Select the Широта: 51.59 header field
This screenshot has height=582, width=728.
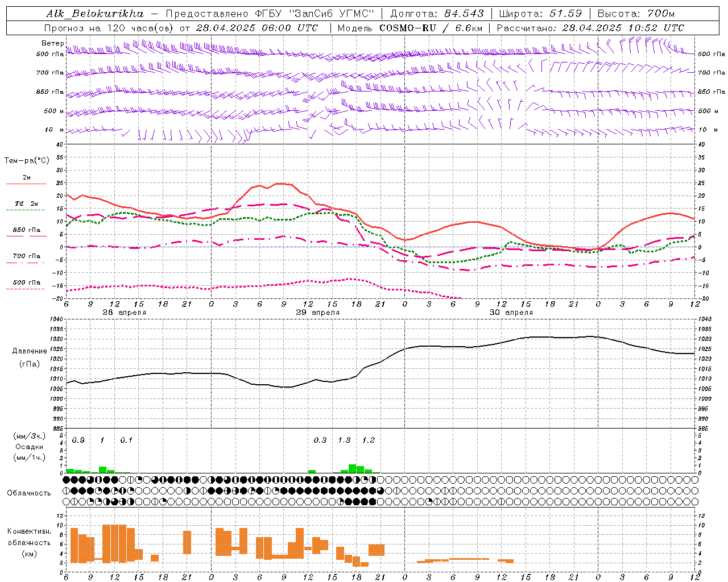pos(540,14)
